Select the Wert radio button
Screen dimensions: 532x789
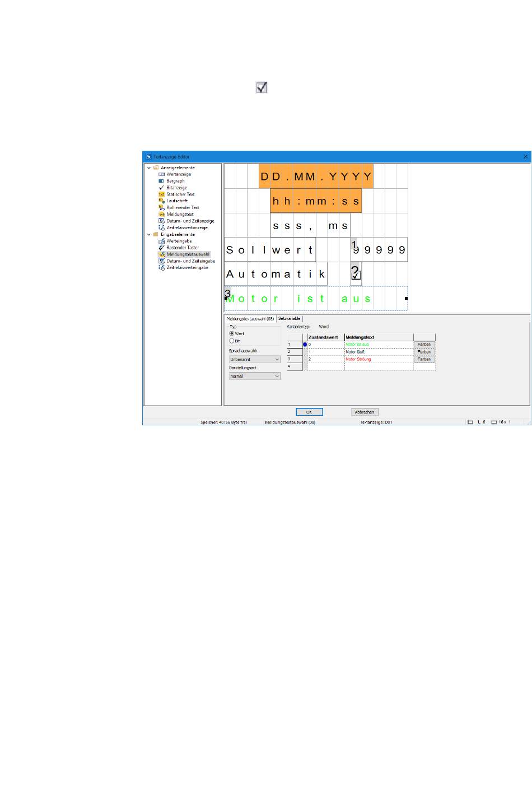click(232, 333)
